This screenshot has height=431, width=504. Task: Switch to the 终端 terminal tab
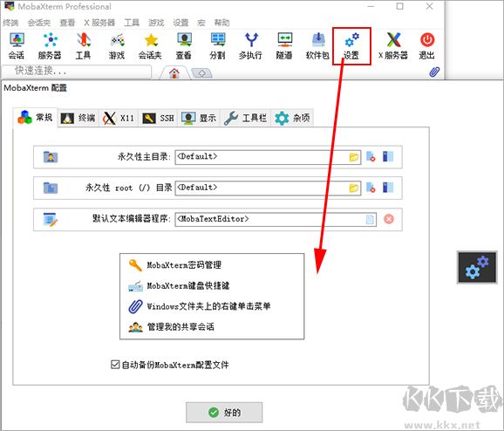point(78,119)
